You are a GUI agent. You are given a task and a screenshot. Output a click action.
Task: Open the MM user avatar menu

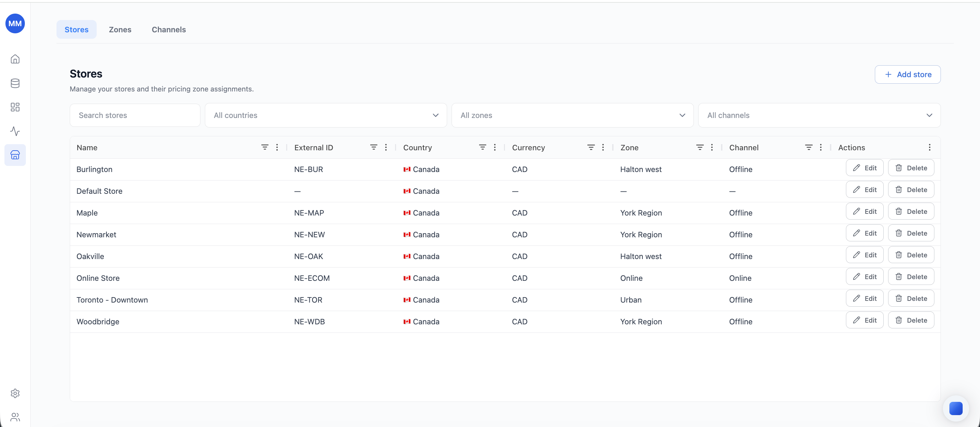(x=15, y=23)
